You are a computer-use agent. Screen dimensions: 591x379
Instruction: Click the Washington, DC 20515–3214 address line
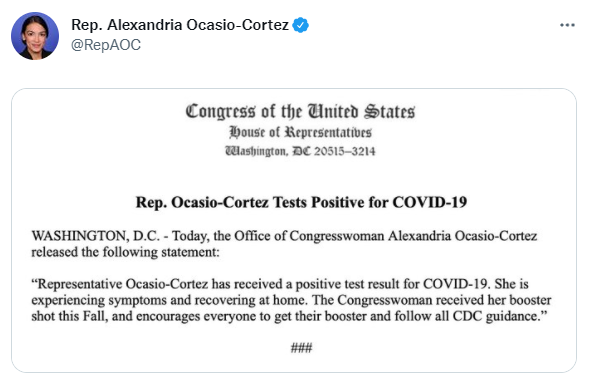pos(300,151)
